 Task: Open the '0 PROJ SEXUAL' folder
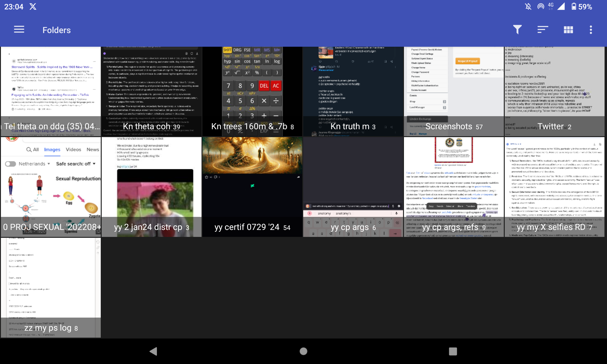[x=51, y=187]
